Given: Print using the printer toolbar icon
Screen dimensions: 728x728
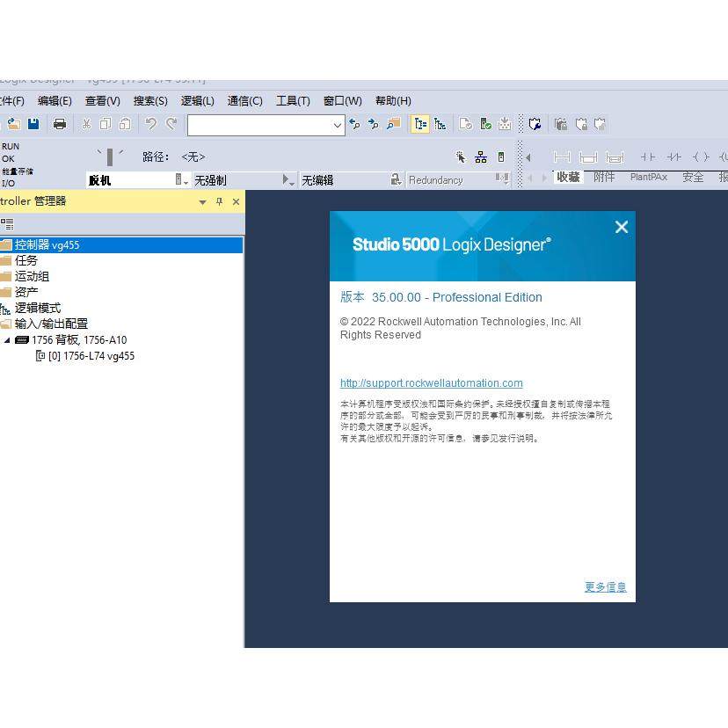Looking at the screenshot, I should click(60, 124).
